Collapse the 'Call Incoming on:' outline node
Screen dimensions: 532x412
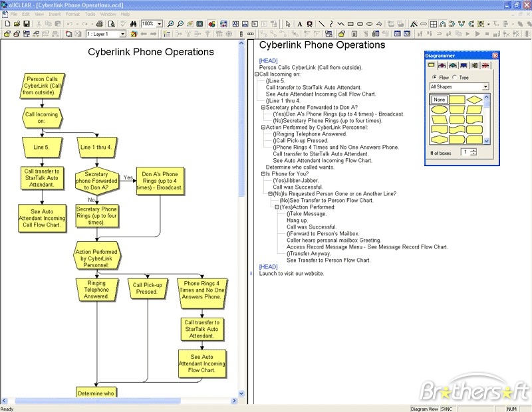(257, 74)
